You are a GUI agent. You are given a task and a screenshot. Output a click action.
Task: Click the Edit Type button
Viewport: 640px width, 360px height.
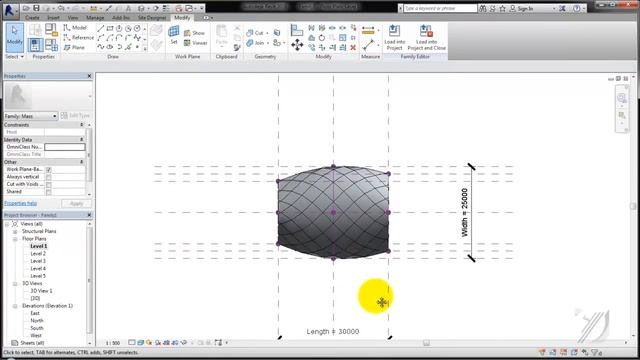76,116
